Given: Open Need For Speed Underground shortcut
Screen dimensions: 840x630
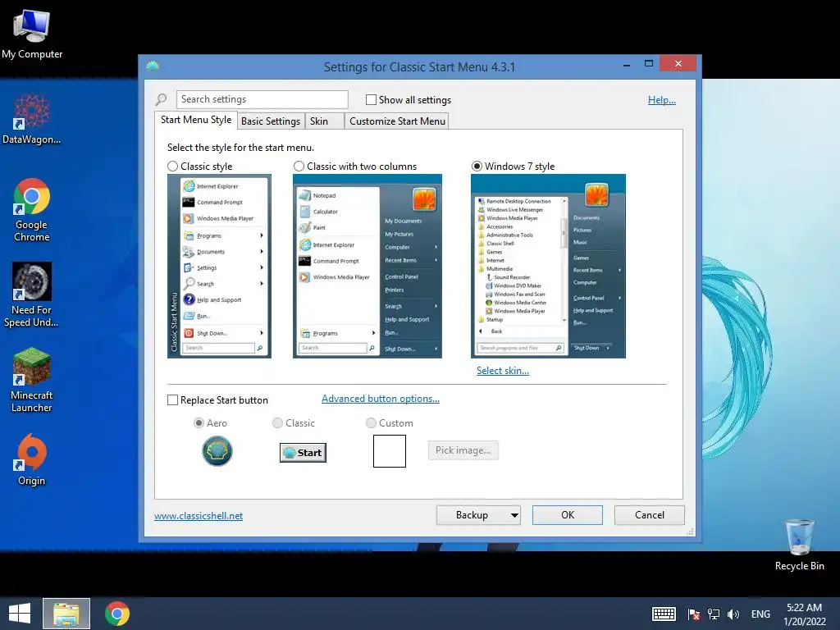Looking at the screenshot, I should click(32, 294).
